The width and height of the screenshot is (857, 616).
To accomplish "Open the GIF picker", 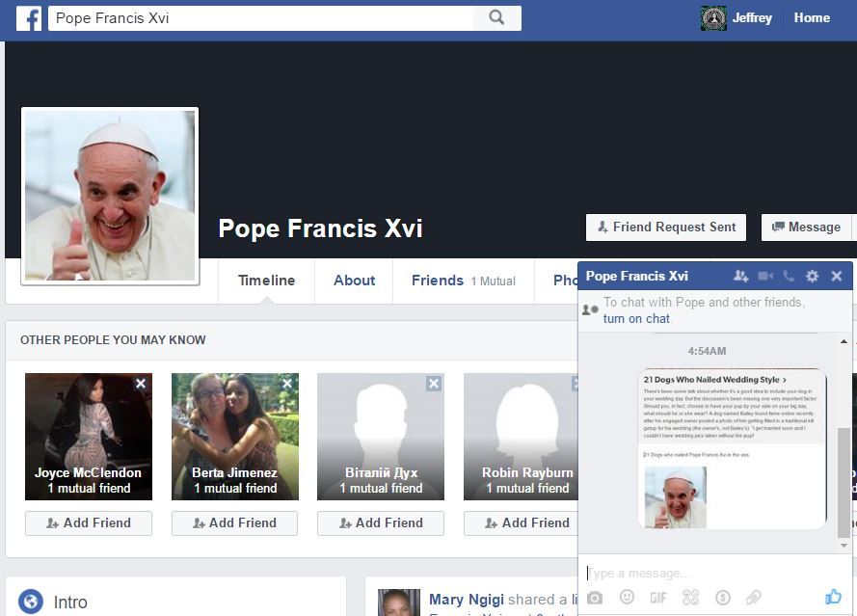I will [658, 598].
